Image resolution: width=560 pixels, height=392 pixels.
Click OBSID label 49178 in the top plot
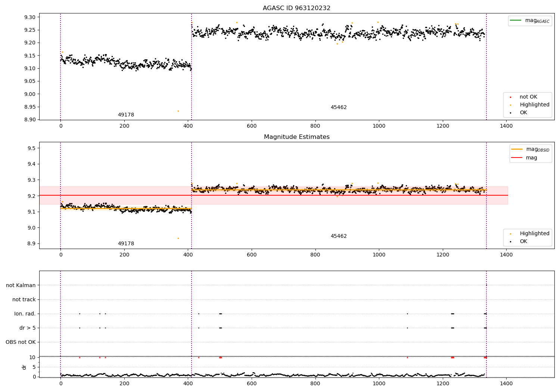click(126, 115)
